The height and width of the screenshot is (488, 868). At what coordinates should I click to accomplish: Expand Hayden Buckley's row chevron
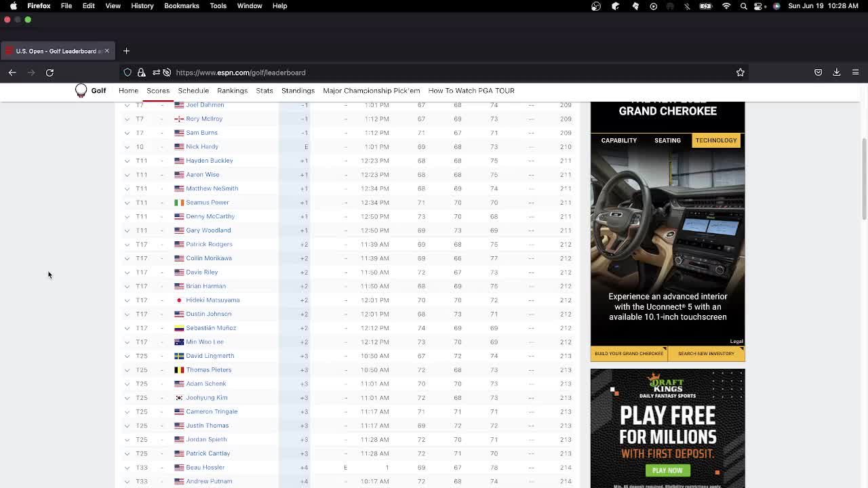[127, 161]
